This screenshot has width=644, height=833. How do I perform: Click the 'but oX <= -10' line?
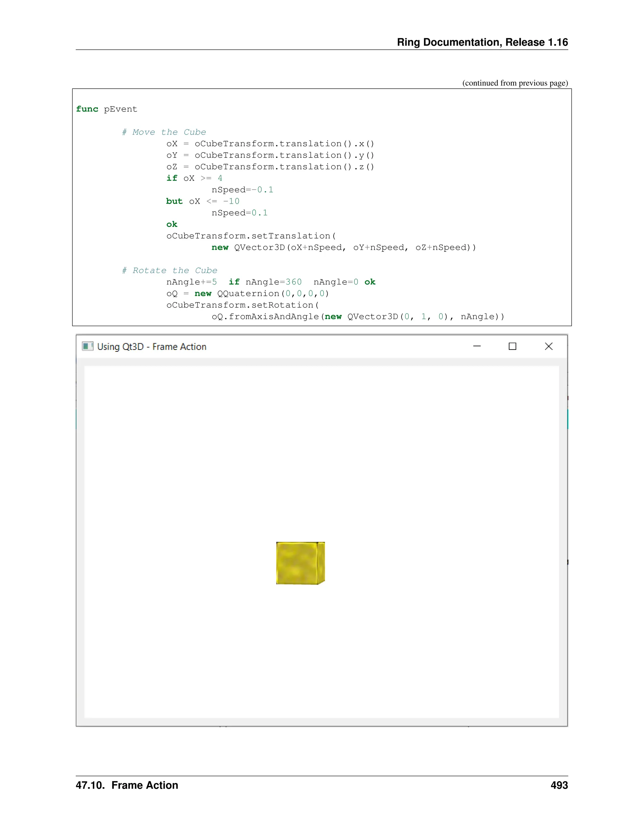[x=203, y=201]
